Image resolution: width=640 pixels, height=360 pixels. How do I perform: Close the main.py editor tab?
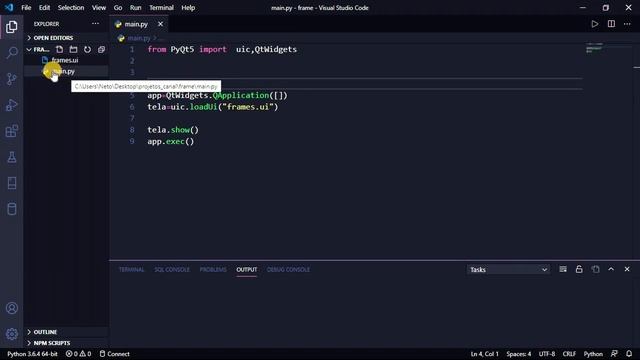[x=160, y=24]
